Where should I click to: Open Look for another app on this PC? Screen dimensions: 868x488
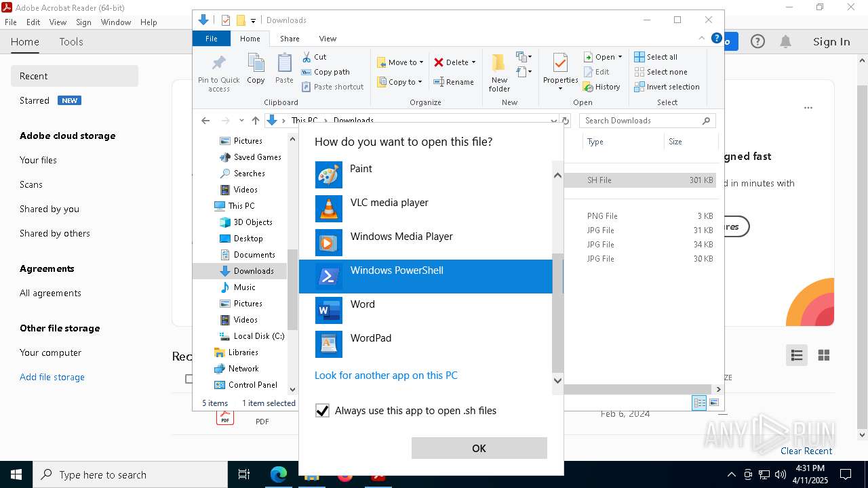click(386, 375)
